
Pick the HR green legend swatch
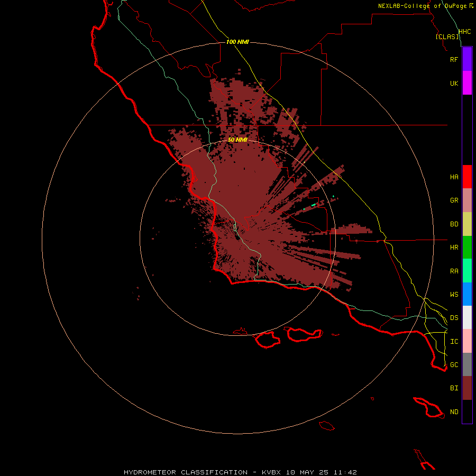click(x=467, y=247)
